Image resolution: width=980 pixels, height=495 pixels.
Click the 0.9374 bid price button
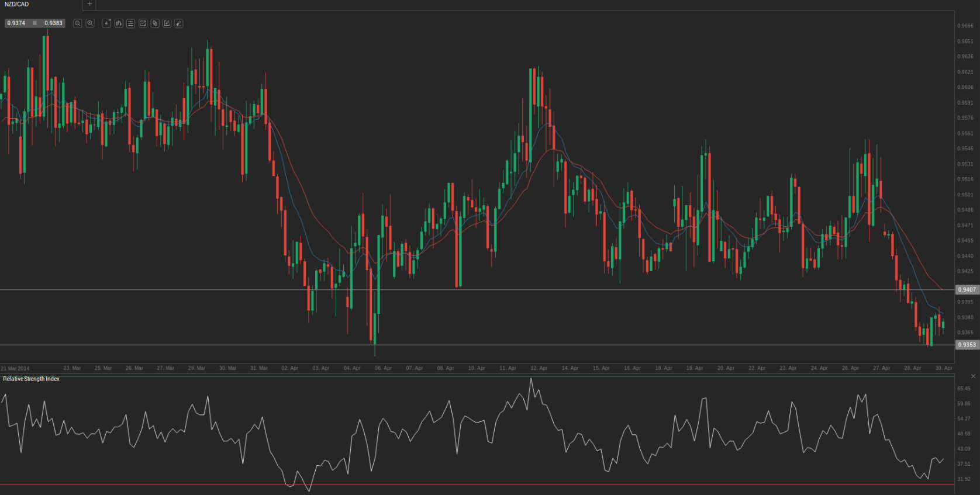(16, 23)
